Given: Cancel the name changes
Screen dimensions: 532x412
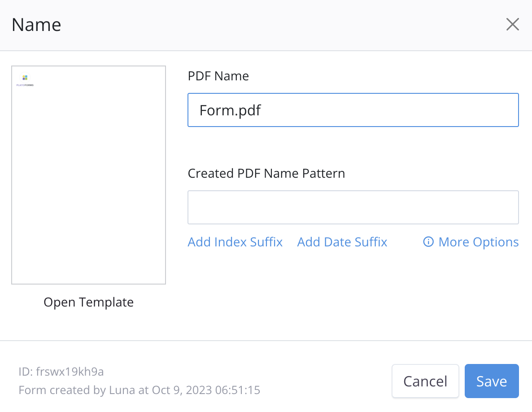Looking at the screenshot, I should (x=425, y=381).
